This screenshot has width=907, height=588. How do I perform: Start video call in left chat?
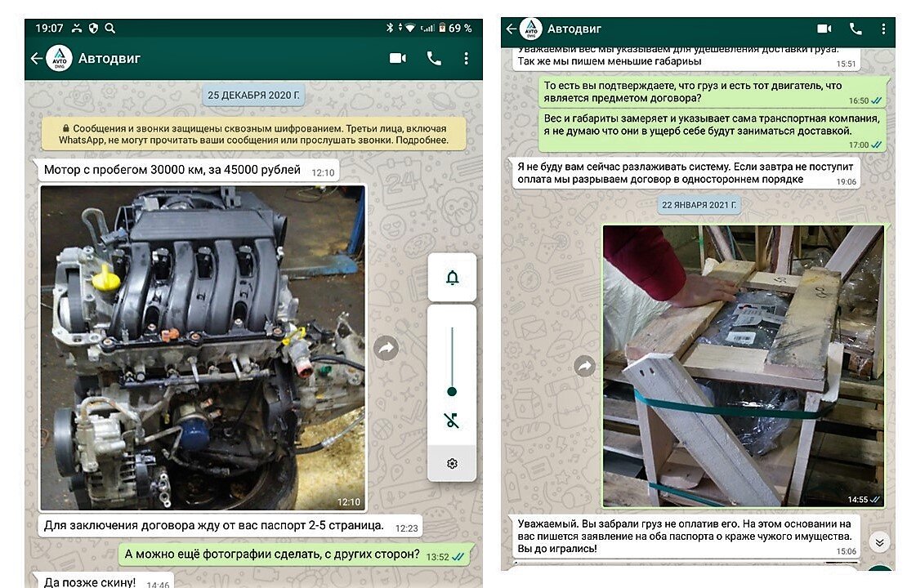pos(397,59)
